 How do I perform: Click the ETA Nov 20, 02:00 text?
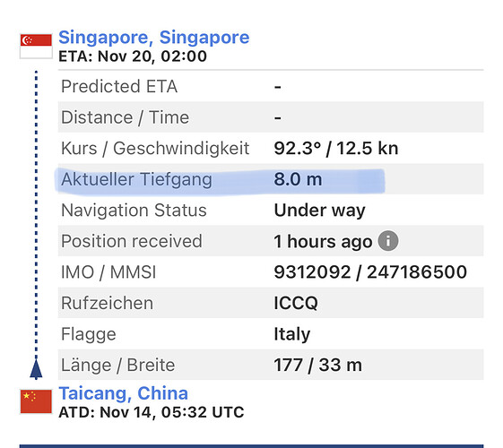click(133, 56)
